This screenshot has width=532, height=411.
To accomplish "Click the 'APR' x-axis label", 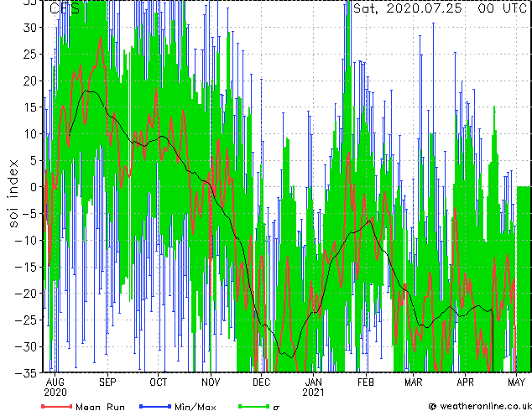I will (465, 382).
